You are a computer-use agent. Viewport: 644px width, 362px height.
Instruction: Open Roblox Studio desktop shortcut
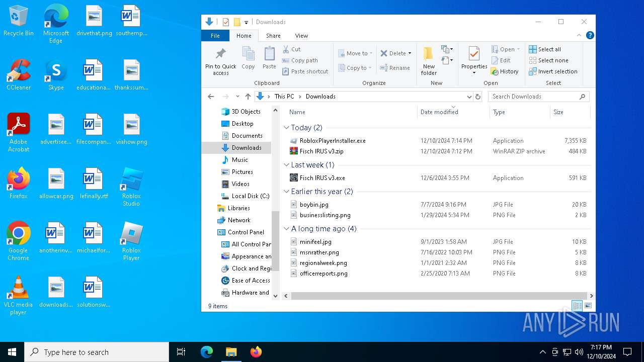pyautogui.click(x=131, y=187)
